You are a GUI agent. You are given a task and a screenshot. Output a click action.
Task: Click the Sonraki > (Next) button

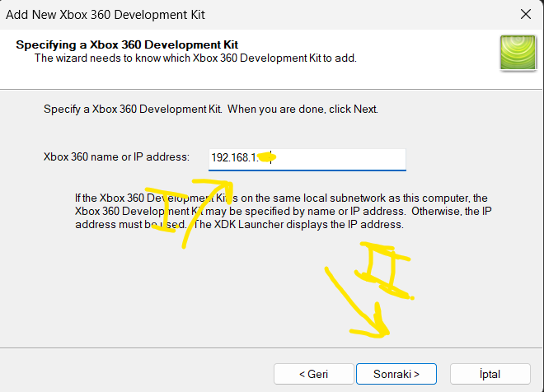pyautogui.click(x=396, y=374)
